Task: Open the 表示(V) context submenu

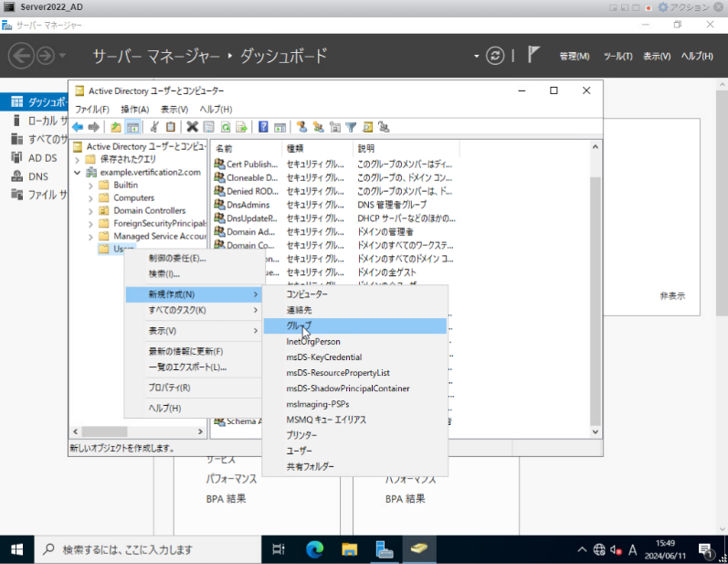Action: (194, 331)
